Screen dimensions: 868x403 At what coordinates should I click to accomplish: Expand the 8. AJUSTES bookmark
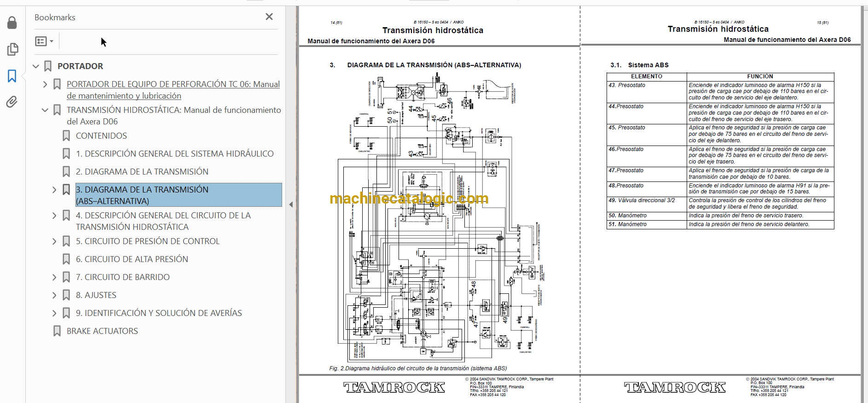click(x=54, y=295)
